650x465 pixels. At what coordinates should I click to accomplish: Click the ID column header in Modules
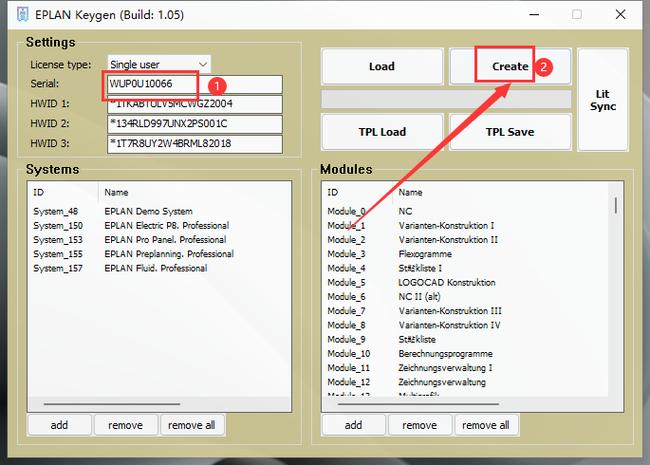click(x=357, y=192)
